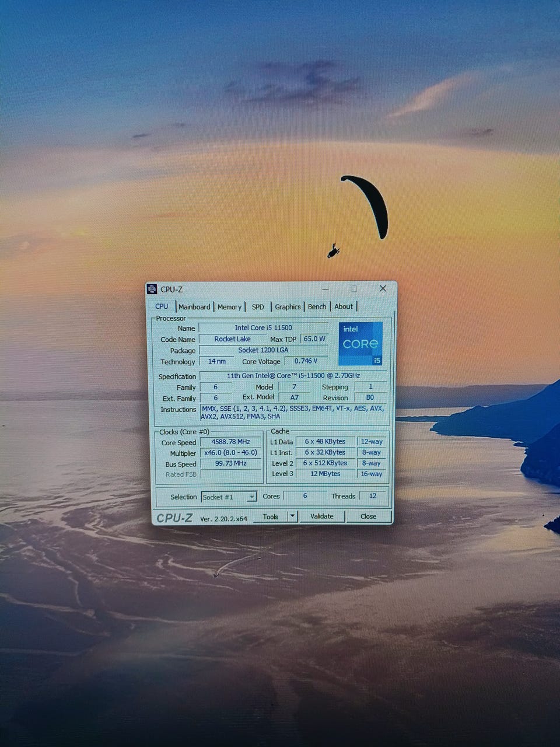Click the Revision value B0

click(x=370, y=397)
